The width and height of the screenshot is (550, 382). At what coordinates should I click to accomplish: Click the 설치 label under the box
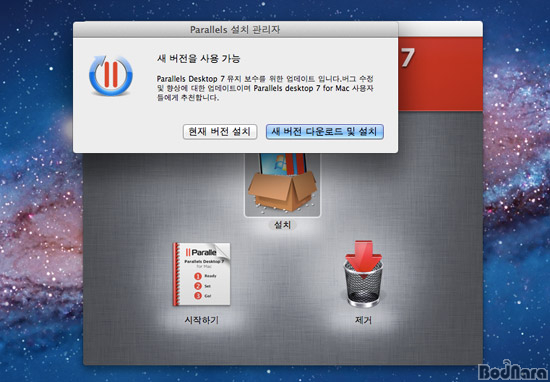(x=282, y=225)
